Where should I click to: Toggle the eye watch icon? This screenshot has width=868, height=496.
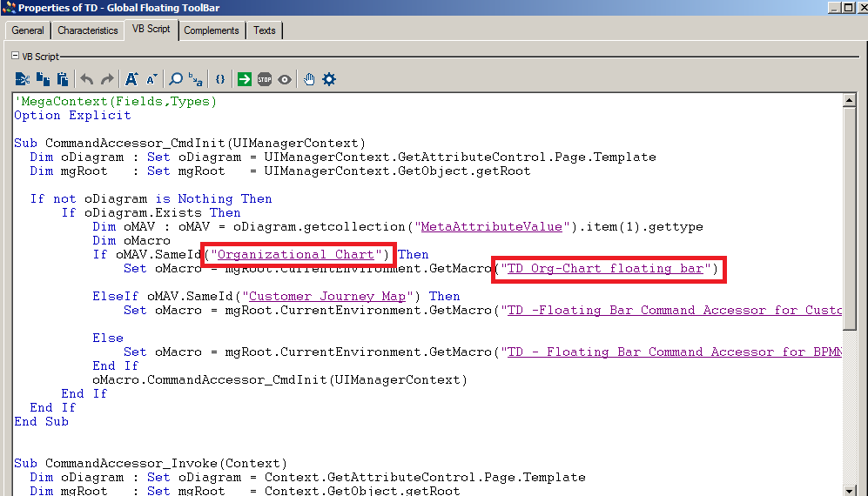(285, 79)
